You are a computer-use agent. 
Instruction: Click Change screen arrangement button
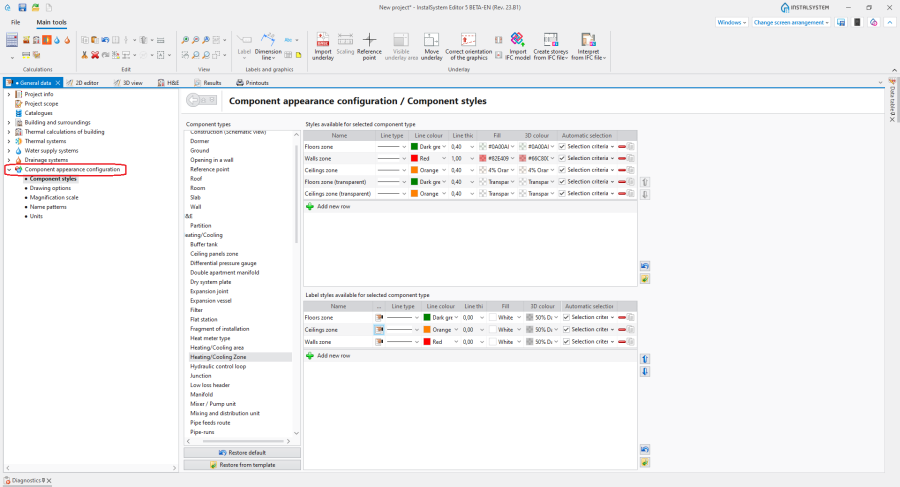790,22
